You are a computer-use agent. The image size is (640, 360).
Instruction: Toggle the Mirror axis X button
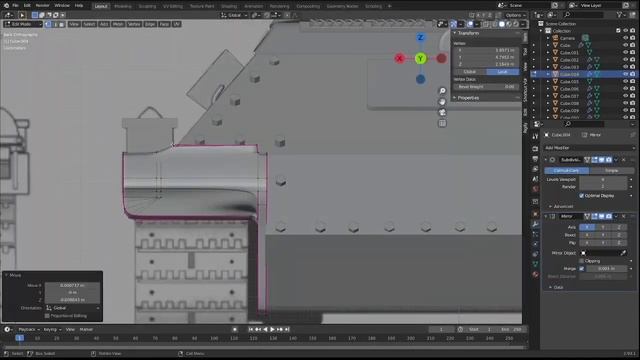[x=587, y=227]
